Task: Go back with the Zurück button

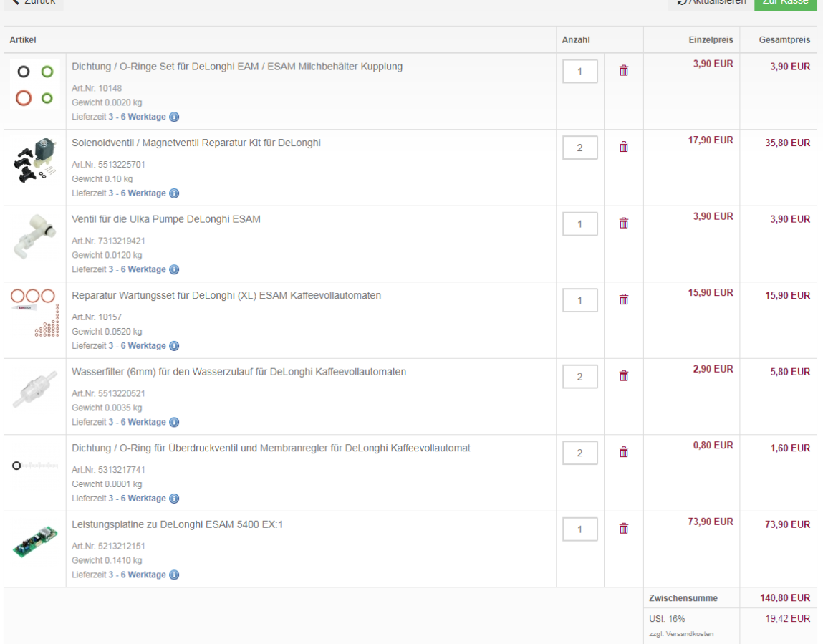Action: click(x=33, y=2)
